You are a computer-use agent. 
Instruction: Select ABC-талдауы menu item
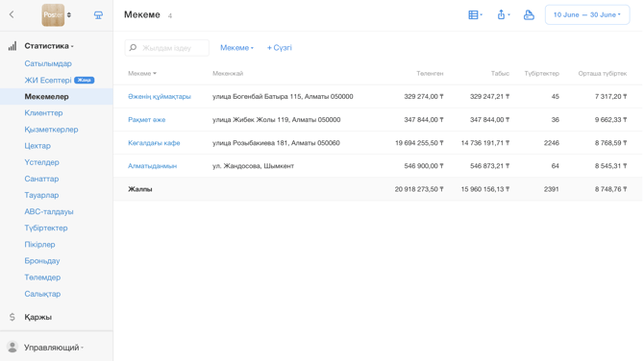click(x=48, y=211)
